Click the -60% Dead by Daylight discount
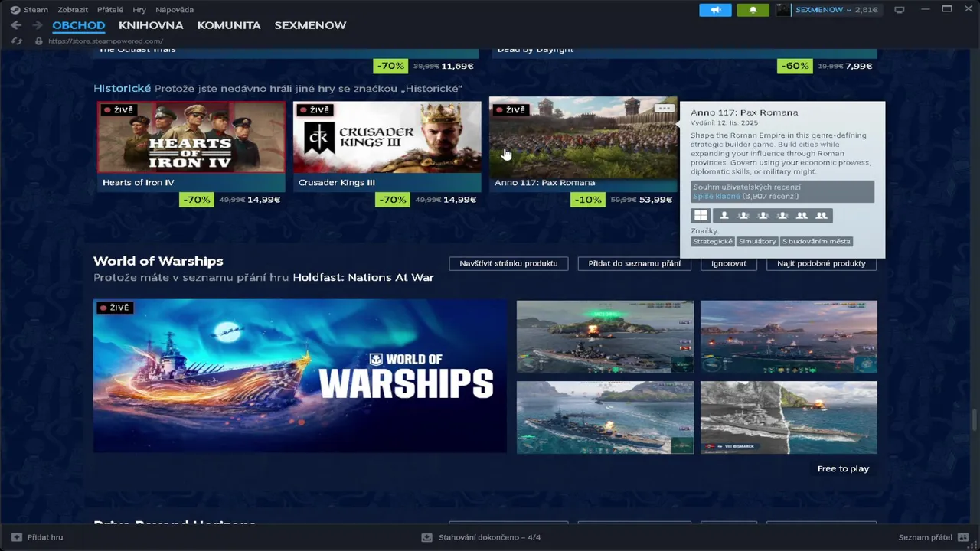980x551 pixels. click(794, 66)
